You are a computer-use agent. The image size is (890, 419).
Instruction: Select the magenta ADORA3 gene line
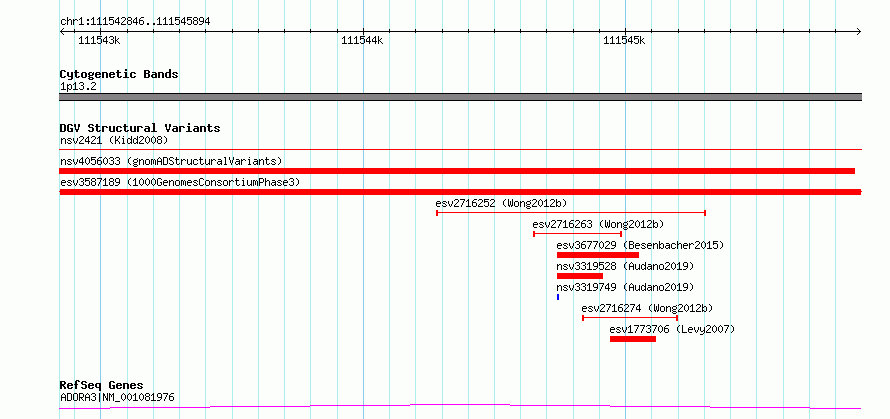click(460, 406)
